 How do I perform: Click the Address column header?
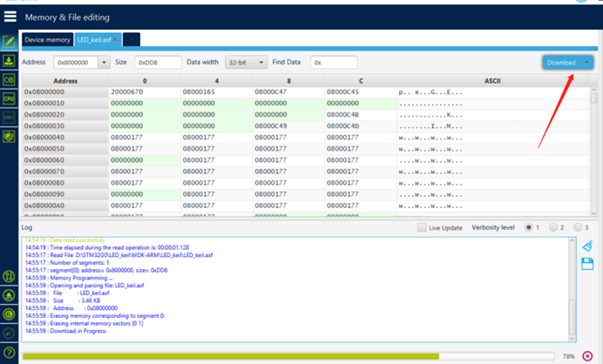tap(65, 81)
